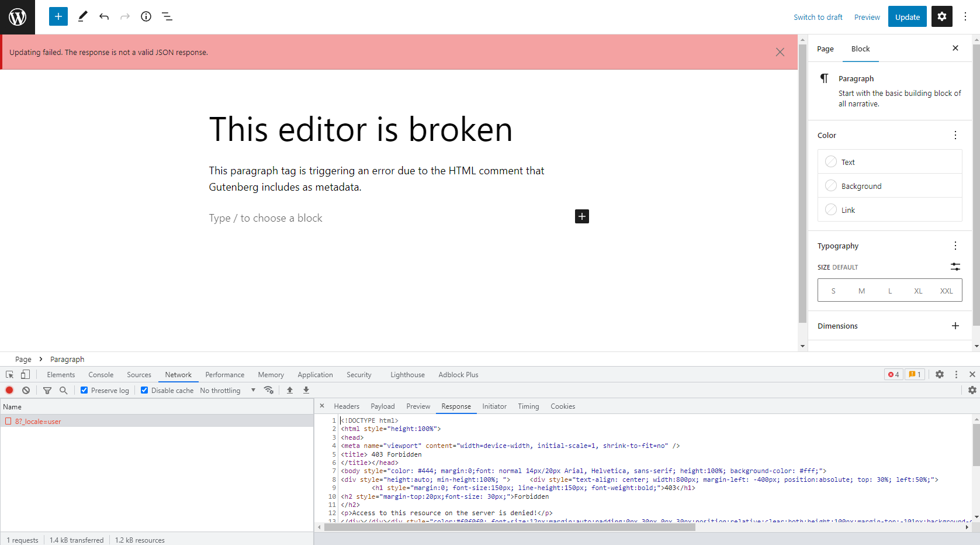980x545 pixels.
Task: Toggle the Disable cache checkbox
Action: [x=144, y=390]
